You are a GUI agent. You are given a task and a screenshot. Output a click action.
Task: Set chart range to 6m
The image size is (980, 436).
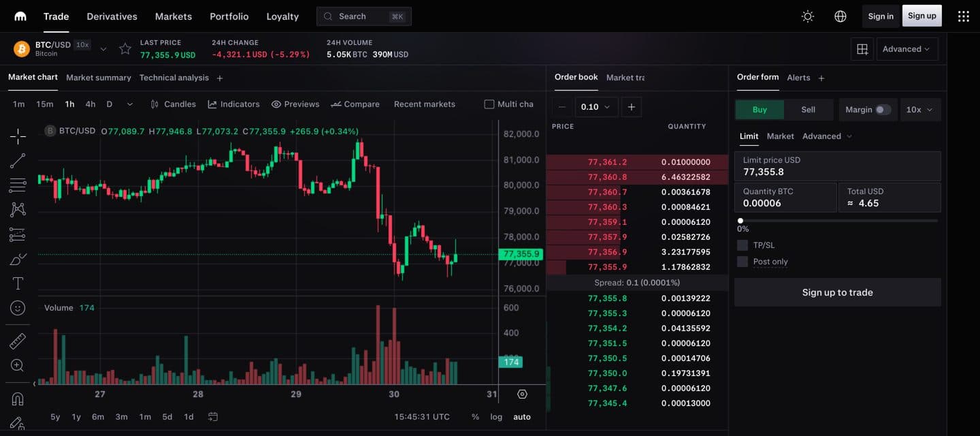coord(98,417)
